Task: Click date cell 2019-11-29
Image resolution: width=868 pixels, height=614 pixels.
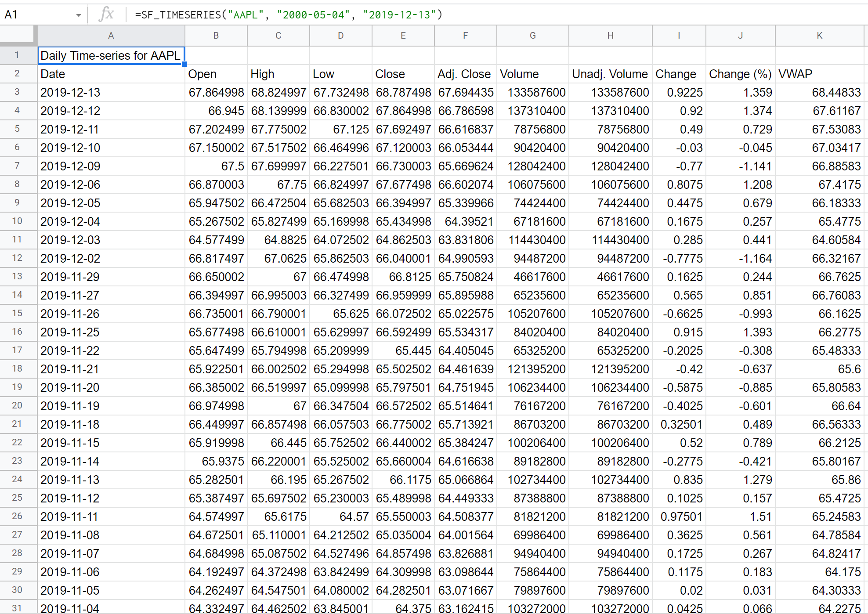Action: tap(111, 277)
